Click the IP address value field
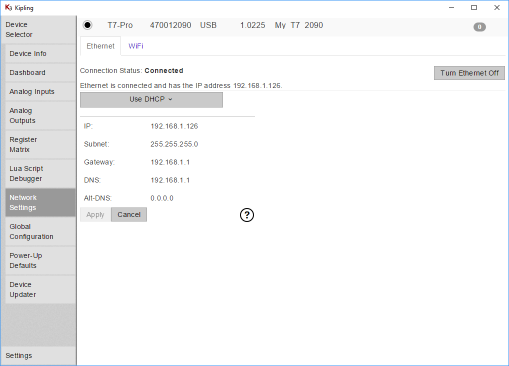This screenshot has height=366, width=509. point(174,126)
